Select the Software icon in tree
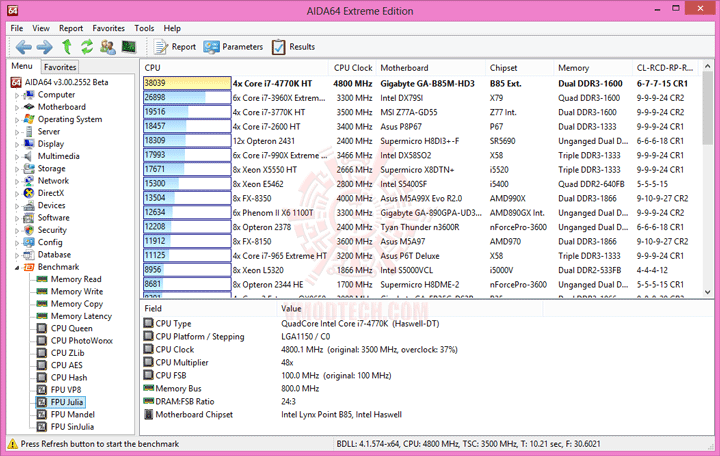Viewport: 720px width, 456px height. 29,218
